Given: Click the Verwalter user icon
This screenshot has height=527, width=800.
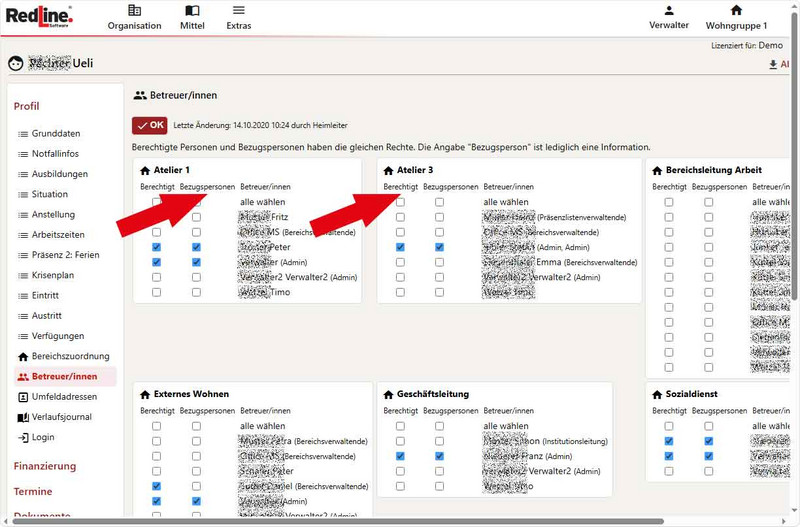Looking at the screenshot, I should (x=669, y=11).
